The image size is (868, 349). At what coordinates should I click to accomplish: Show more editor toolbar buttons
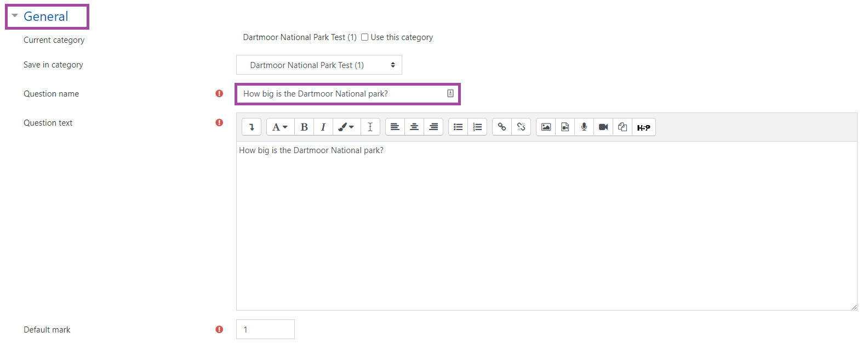click(252, 127)
